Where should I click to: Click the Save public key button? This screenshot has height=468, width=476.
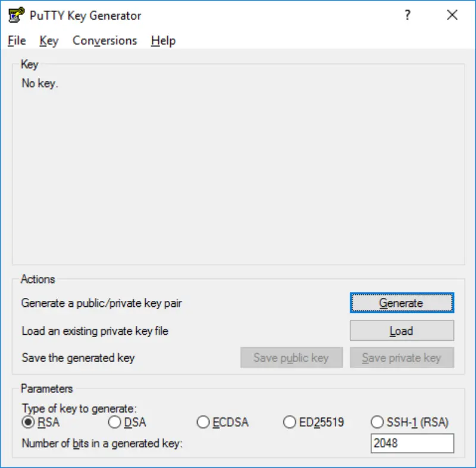pos(292,357)
